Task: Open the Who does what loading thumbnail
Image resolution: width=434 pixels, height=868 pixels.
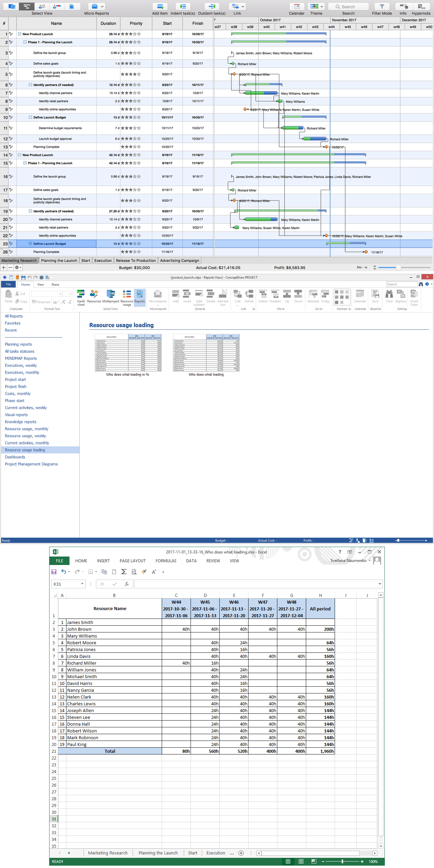Action: point(206,353)
